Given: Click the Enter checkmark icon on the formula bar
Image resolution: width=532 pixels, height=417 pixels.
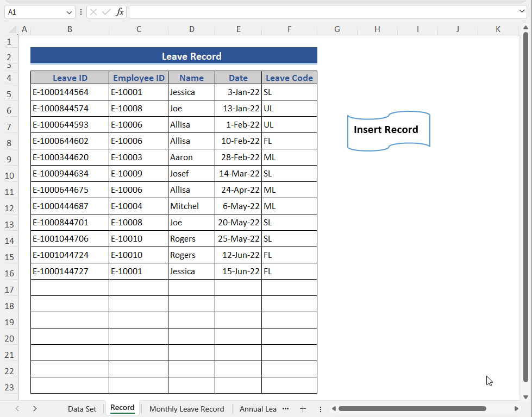Looking at the screenshot, I should tap(106, 12).
